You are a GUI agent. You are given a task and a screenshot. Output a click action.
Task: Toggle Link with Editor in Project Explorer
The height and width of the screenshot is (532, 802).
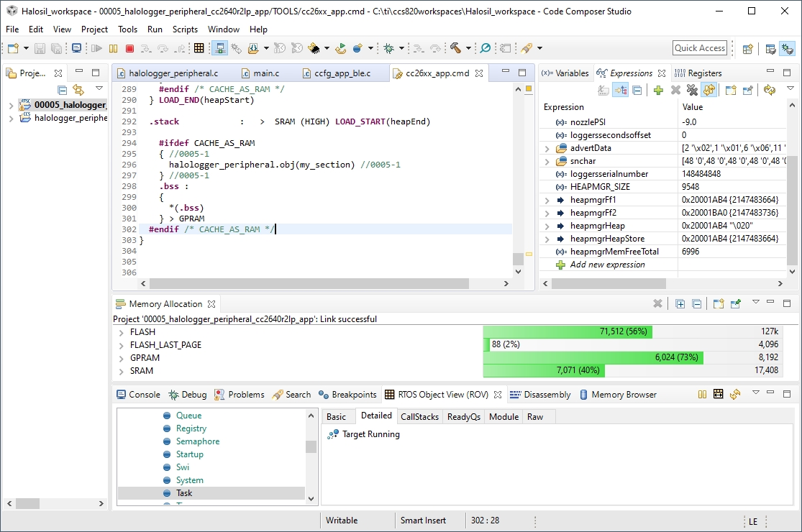coord(78,90)
